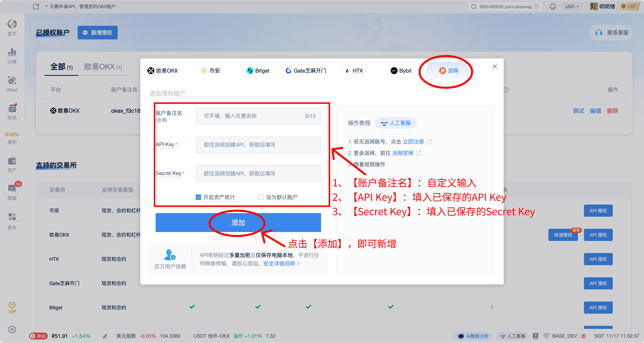Open the 套利 arbitrage sidebar item
Viewport: 644px width, 343px height.
[x=12, y=138]
